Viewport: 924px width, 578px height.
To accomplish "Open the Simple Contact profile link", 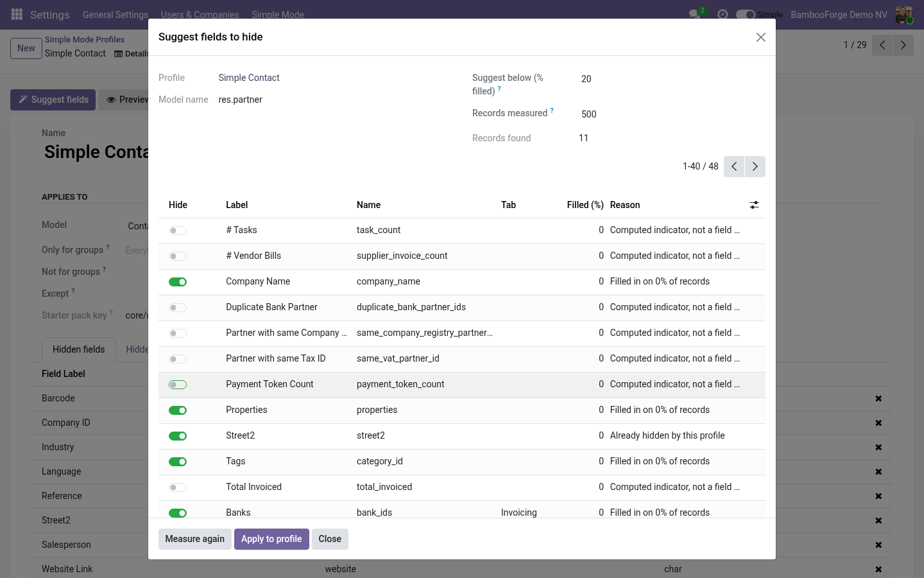I will 249,78.
